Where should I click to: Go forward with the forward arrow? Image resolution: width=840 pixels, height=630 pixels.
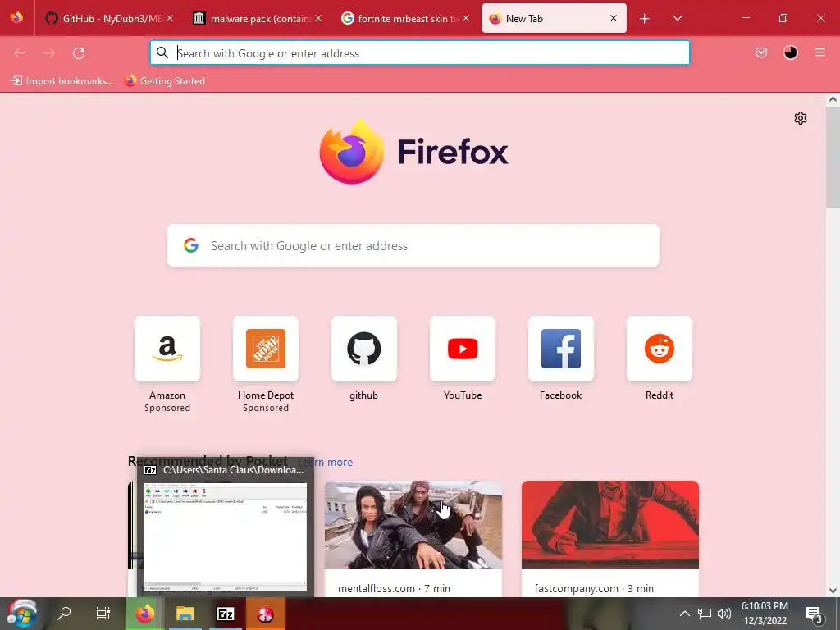click(49, 53)
